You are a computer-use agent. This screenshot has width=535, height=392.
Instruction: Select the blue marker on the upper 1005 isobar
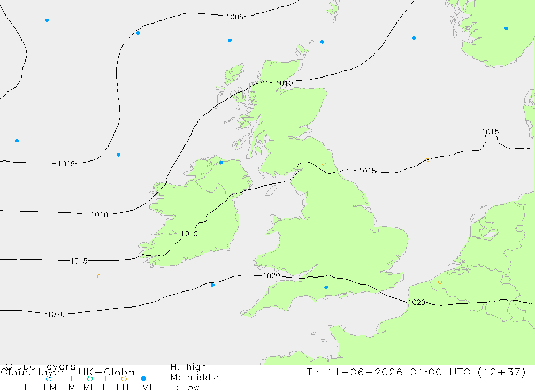(138, 33)
